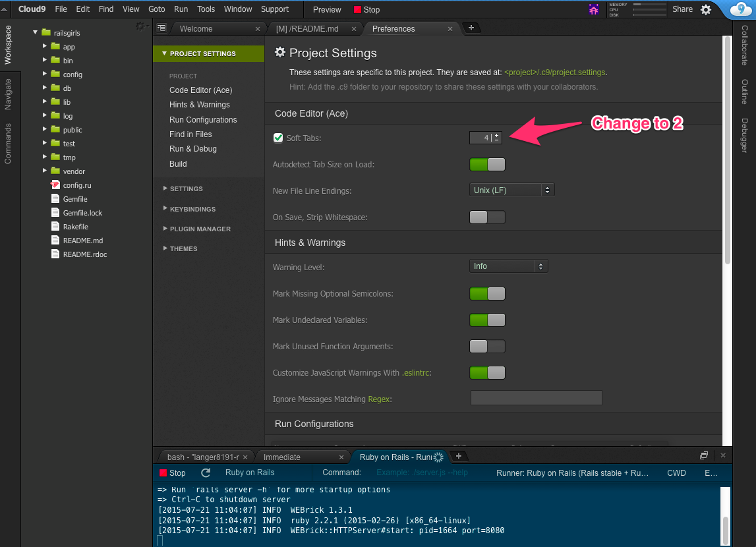This screenshot has height=547, width=756.
Task: Click the restart runner refresh icon
Action: pyautogui.click(x=206, y=473)
